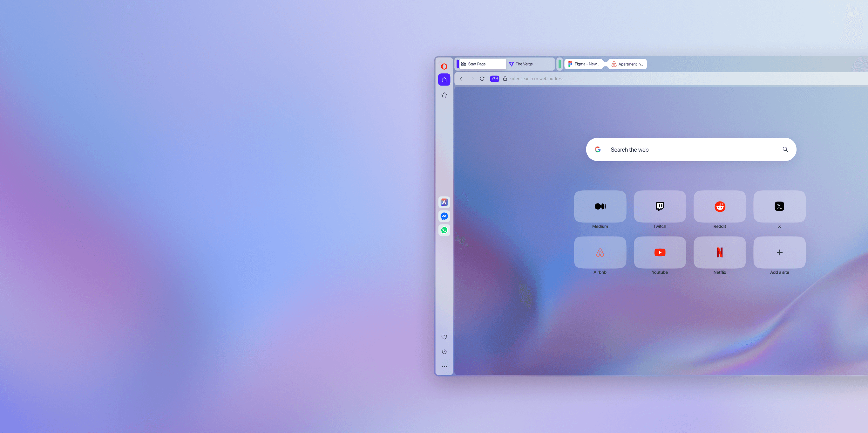868x433 pixels.
Task: Open the Home sidebar icon
Action: point(444,79)
